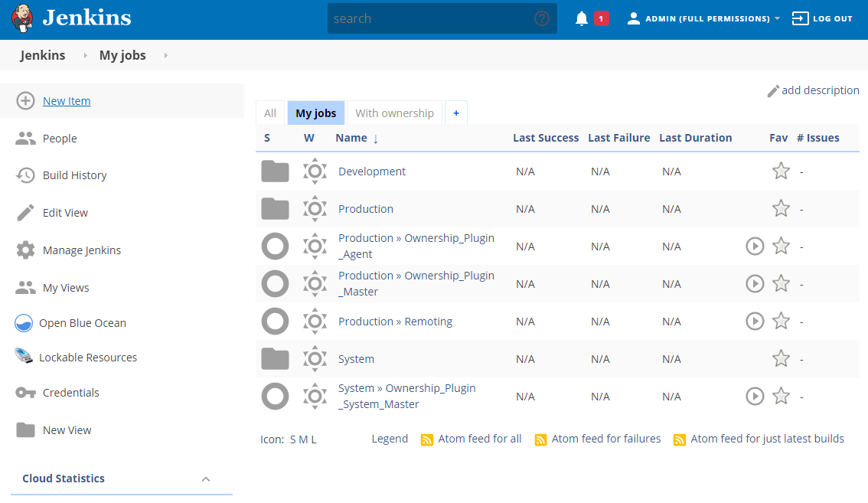868x503 pixels.
Task: Favorite the Production folder
Action: [x=781, y=208]
